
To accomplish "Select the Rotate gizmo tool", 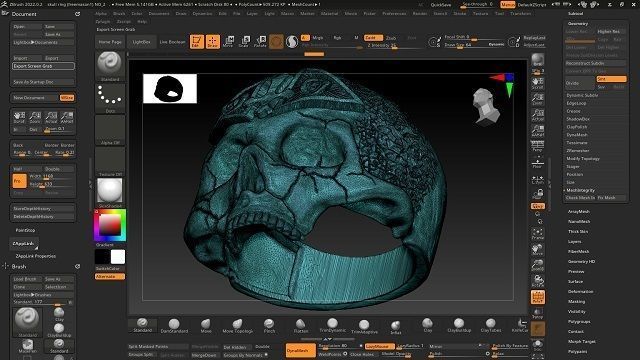I will click(x=260, y=42).
